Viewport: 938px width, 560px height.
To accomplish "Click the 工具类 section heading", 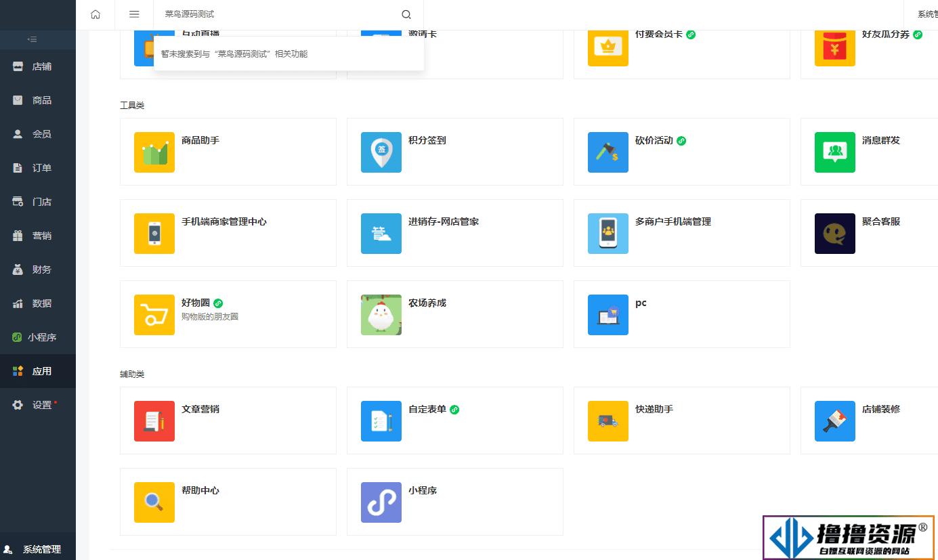I will point(132,105).
